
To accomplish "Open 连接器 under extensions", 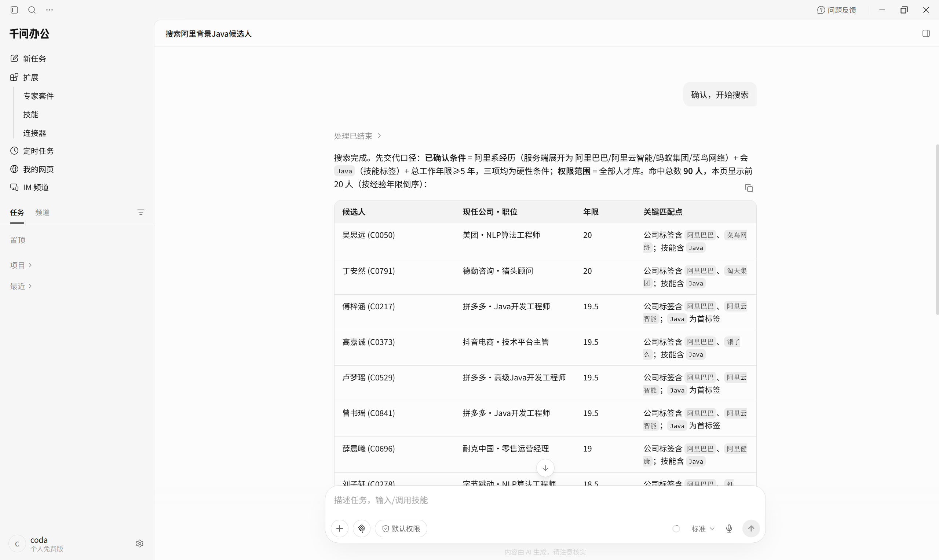I will pyautogui.click(x=34, y=133).
